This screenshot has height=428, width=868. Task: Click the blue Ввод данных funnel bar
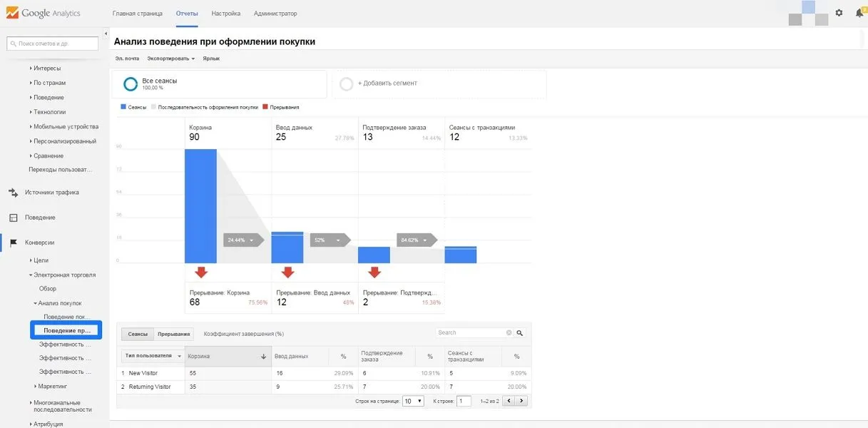click(287, 248)
